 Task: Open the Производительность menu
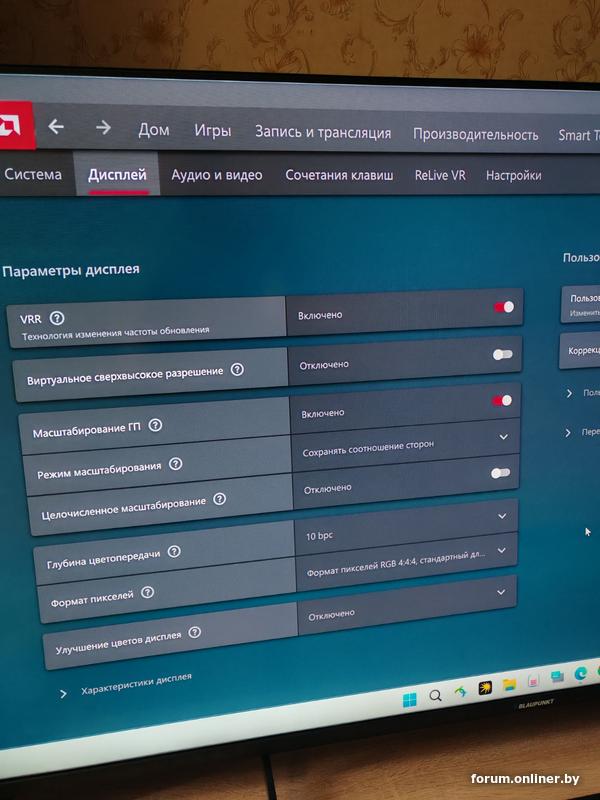point(476,135)
